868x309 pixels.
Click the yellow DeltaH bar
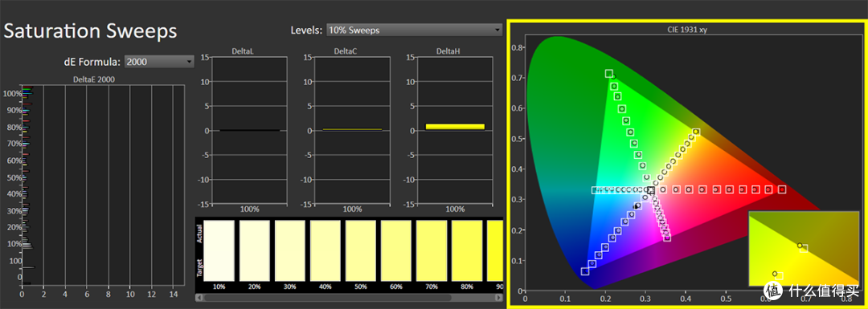coord(455,127)
